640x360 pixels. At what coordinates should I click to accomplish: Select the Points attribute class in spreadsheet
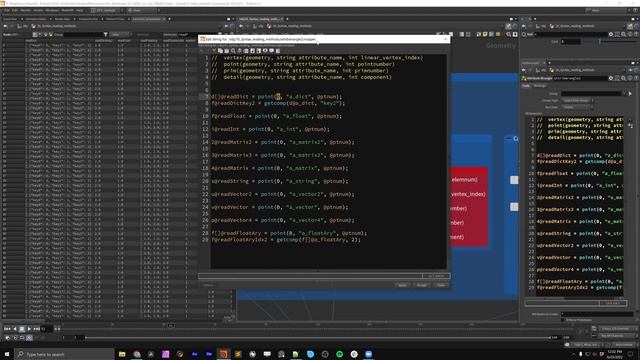pyautogui.click(x=35, y=35)
